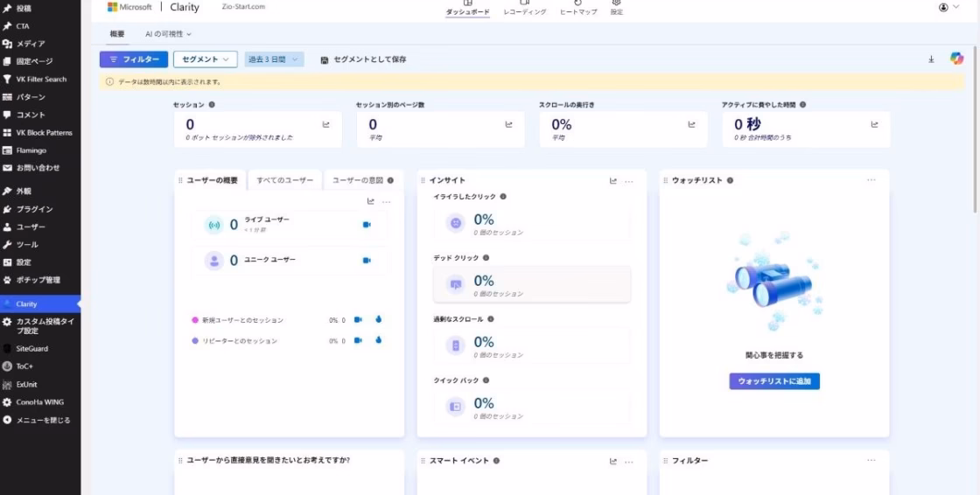Screen dimensions: 980x495
Task: Click the info icon beside アクティブに費やした時間
Action: click(x=802, y=105)
